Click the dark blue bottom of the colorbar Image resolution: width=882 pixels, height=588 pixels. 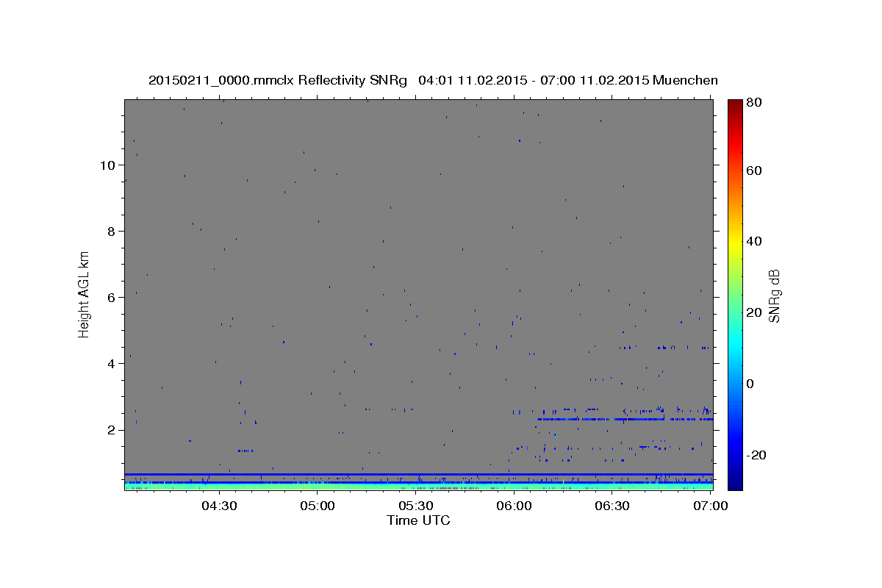pos(735,481)
